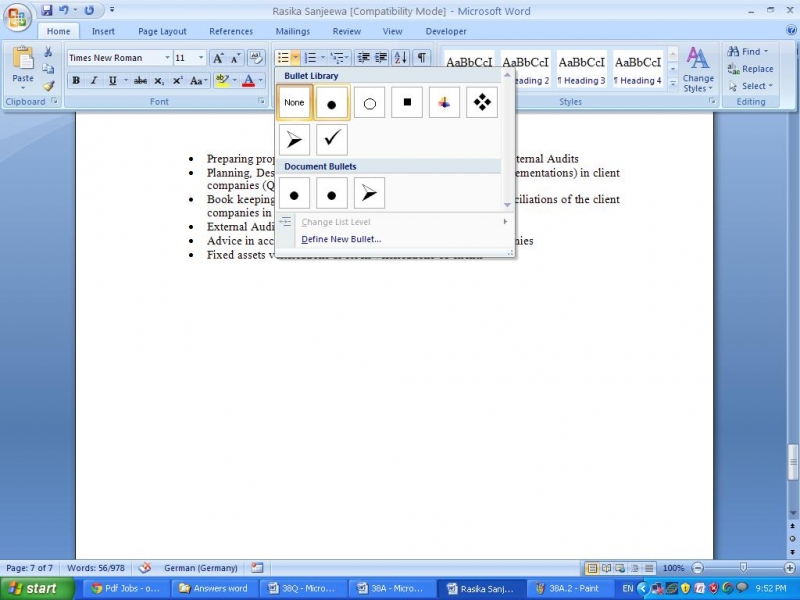Toggle Bold formatting

tap(76, 81)
